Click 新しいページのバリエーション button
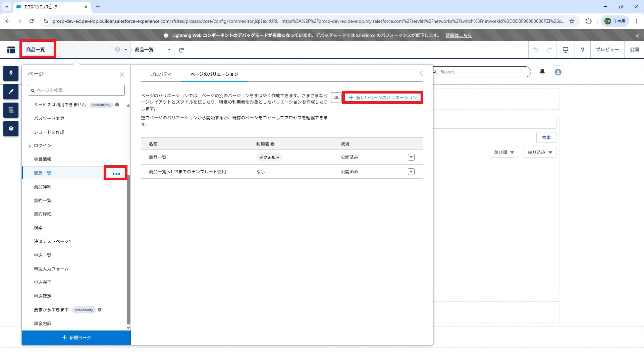This screenshot has height=362, width=644. pos(383,98)
